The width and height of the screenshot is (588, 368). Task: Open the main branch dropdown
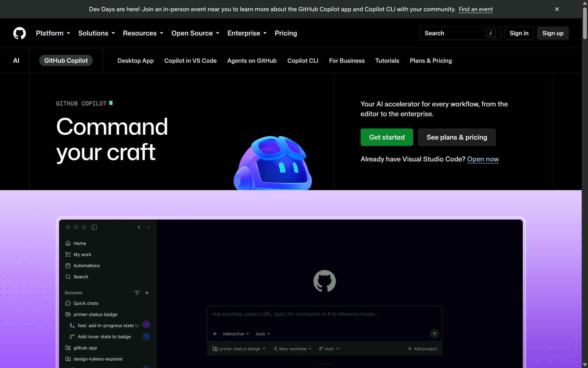pos(329,349)
